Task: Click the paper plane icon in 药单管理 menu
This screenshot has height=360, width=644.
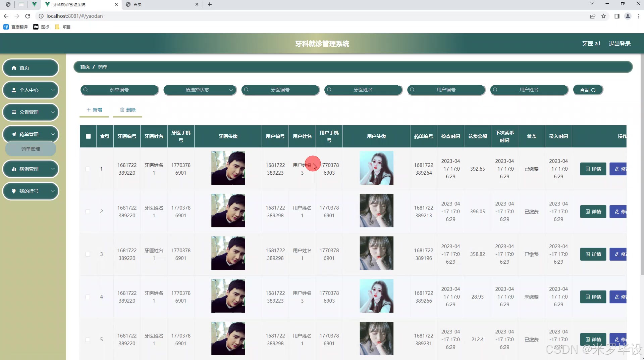Action: click(14, 134)
